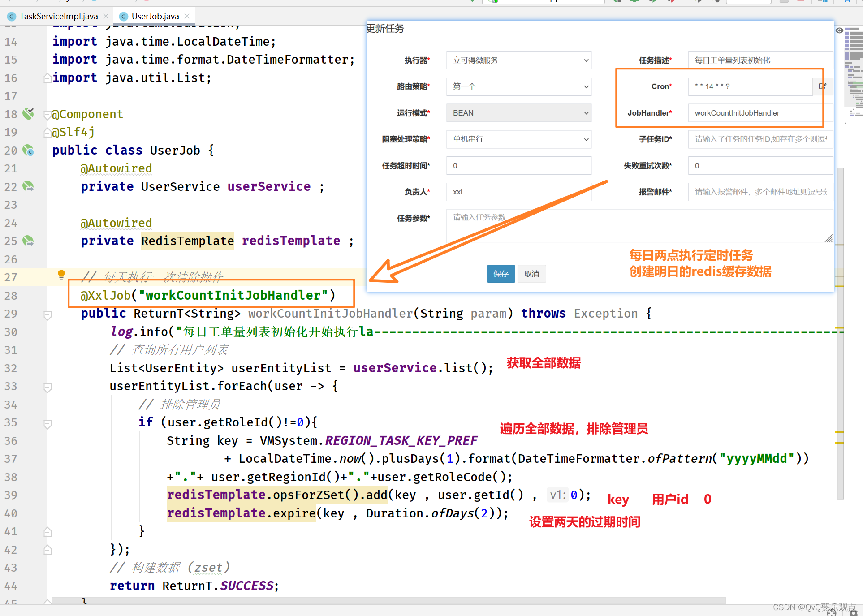The width and height of the screenshot is (863, 616).
Task: Click the Spring bean gutter icon on line 18
Action: click(x=28, y=113)
